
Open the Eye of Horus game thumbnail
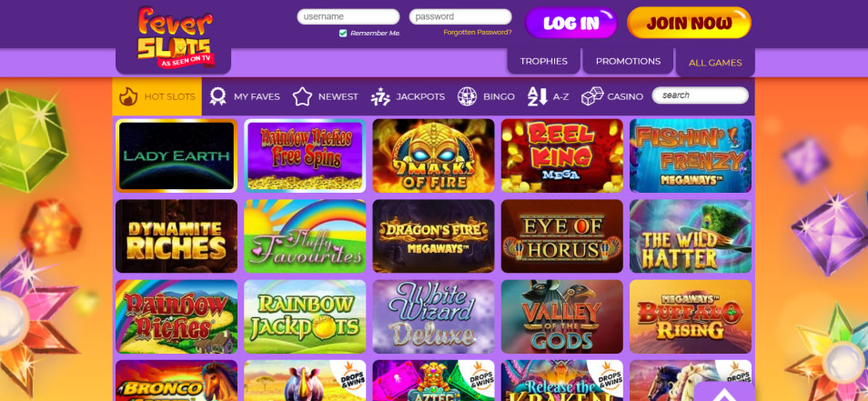562,236
